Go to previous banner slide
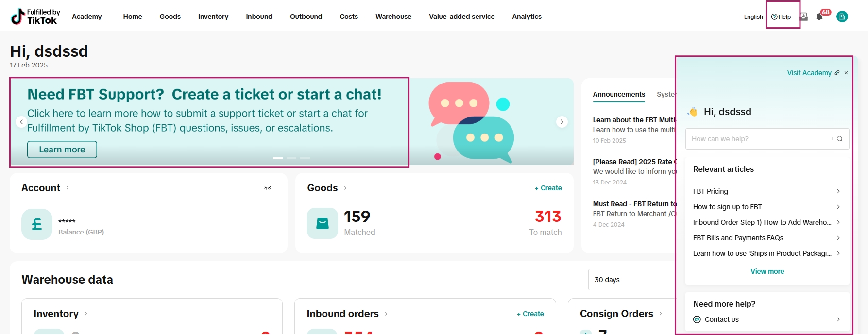Image resolution: width=868 pixels, height=335 pixels. tap(21, 122)
